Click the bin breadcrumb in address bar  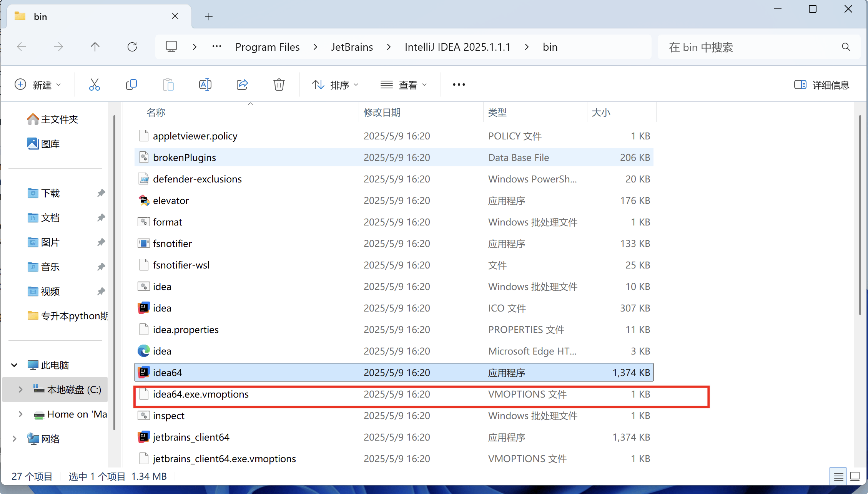tap(550, 47)
